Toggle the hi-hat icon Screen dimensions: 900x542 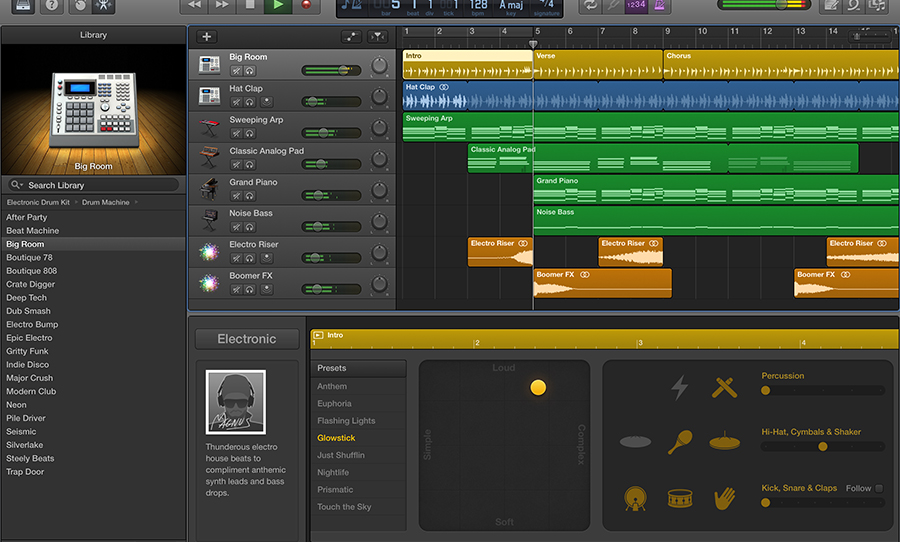tap(724, 442)
